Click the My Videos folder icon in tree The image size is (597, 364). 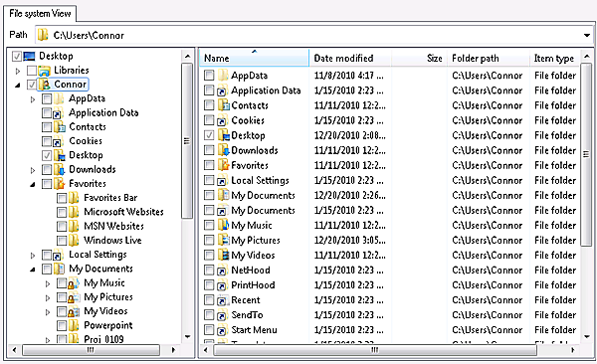pos(74,311)
